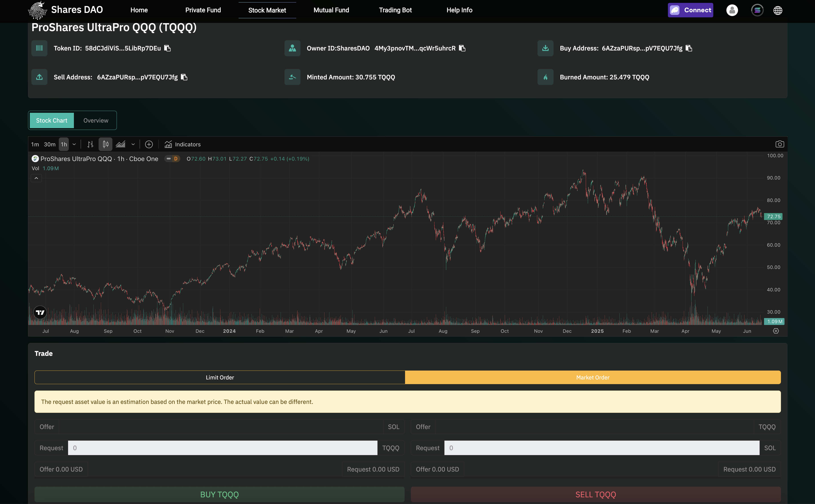Image resolution: width=815 pixels, height=504 pixels.
Task: Click the Buy Address download icon
Action: pyautogui.click(x=545, y=48)
